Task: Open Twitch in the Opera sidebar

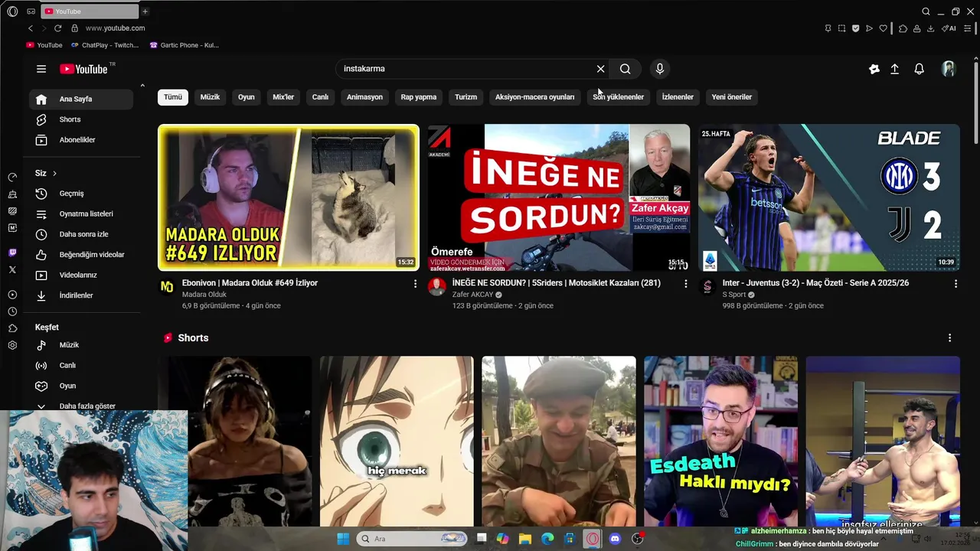Action: pos(12,253)
